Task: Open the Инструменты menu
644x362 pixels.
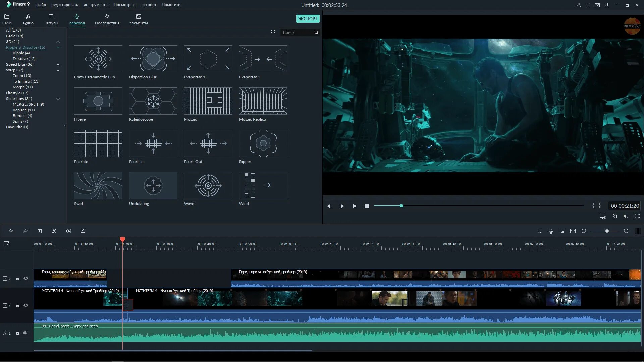Action: click(x=96, y=4)
